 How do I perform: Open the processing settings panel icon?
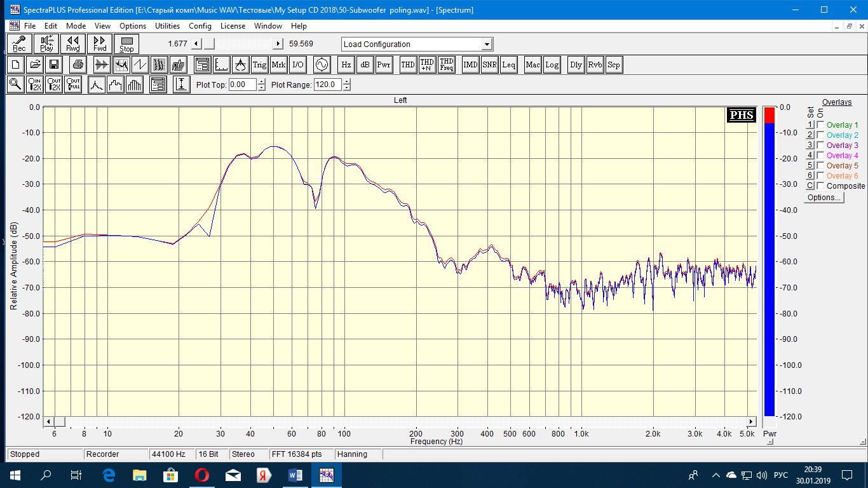[202, 64]
